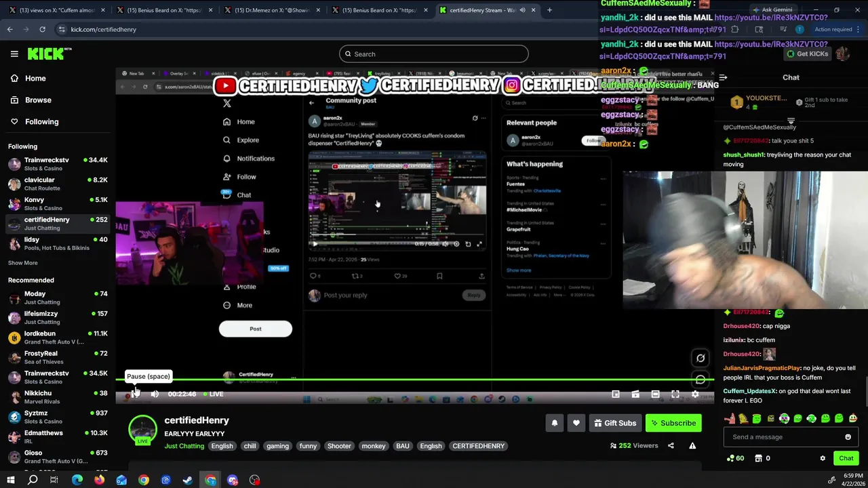Screen dimensions: 868x488
Task: Collapse the chat panel arrow
Action: 723,77
